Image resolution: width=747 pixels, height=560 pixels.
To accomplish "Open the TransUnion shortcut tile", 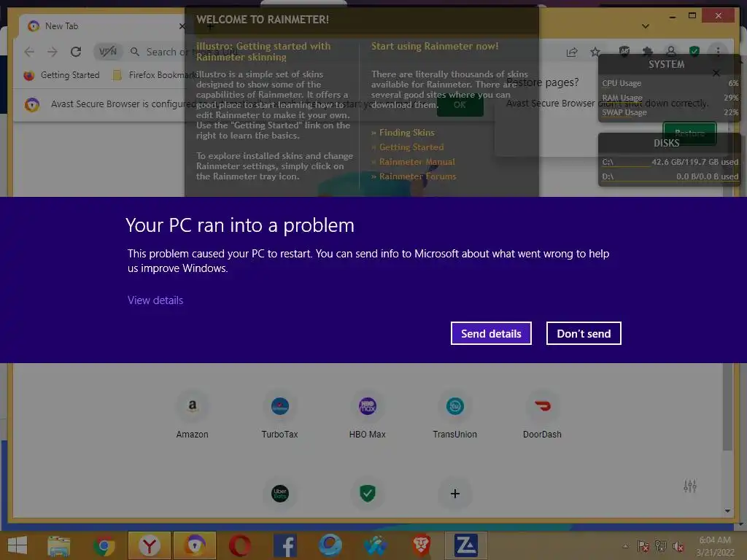I will (455, 414).
